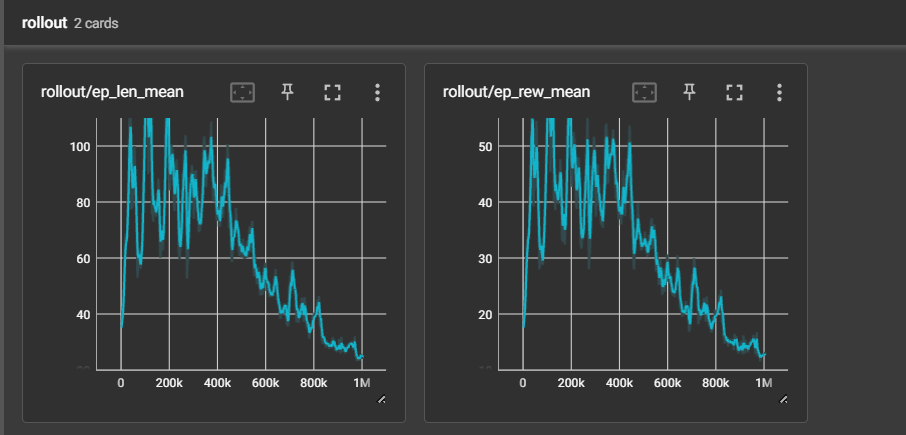Click inside the ep_rew_mean line chart
This screenshot has width=906, height=435.
(643, 243)
